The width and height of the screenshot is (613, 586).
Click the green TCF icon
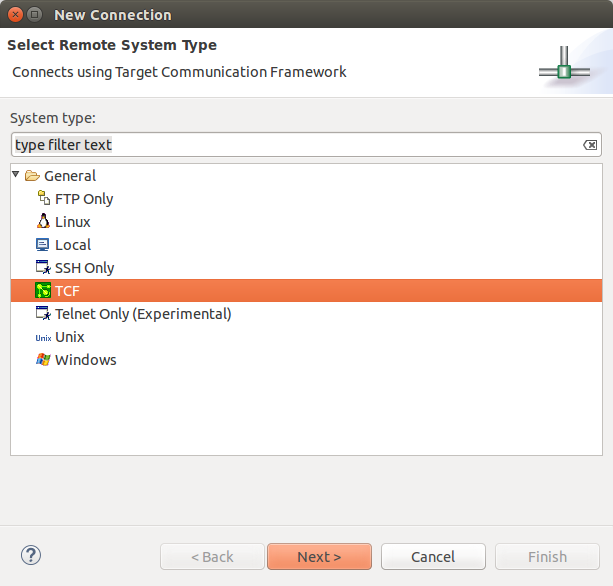tap(43, 291)
